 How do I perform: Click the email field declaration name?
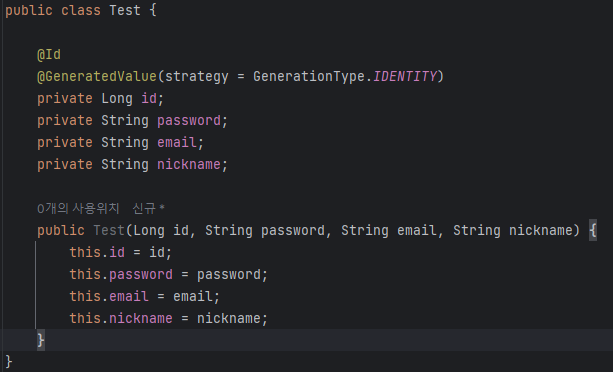pos(177,142)
